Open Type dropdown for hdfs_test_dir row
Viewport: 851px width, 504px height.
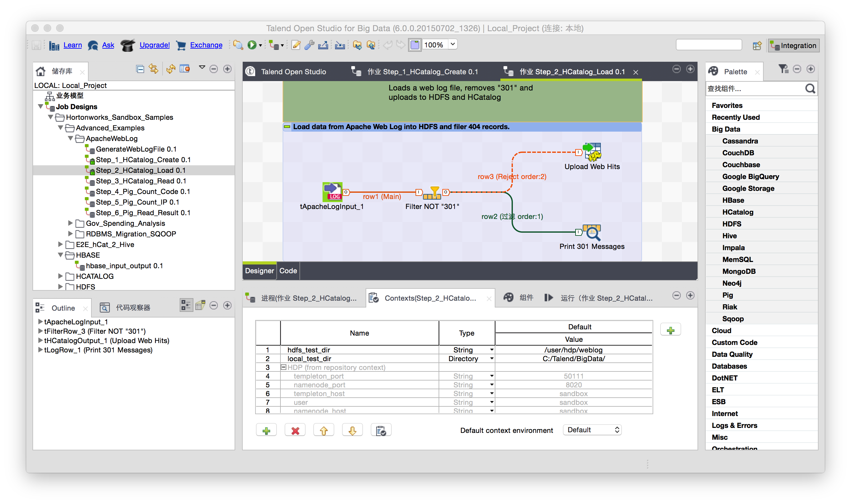click(x=491, y=350)
